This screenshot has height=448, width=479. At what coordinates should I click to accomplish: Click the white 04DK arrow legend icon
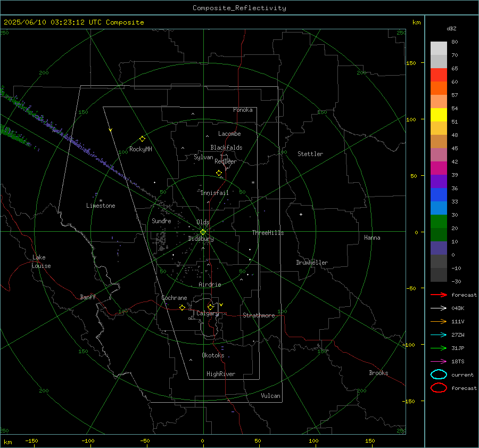tap(439, 308)
